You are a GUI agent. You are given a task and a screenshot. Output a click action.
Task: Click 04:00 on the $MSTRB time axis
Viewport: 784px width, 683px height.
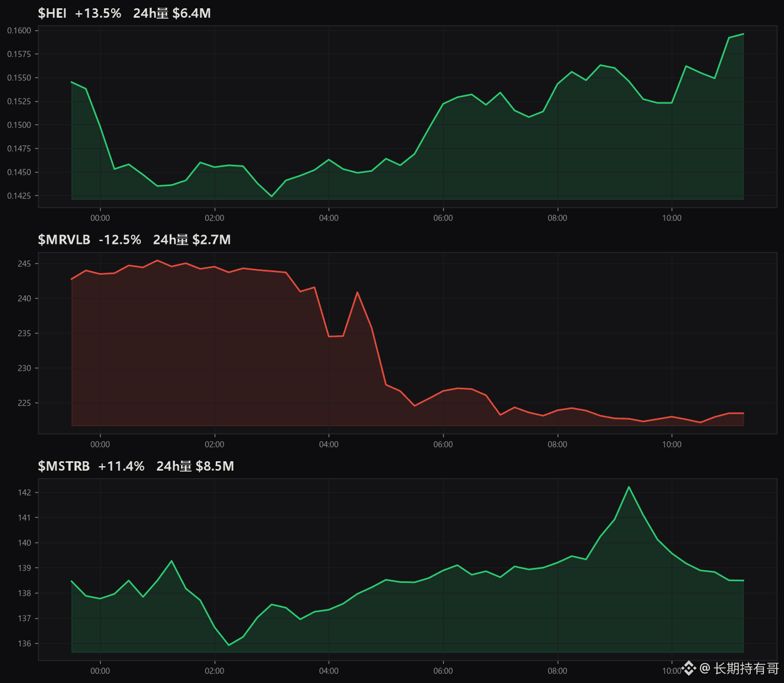pos(329,671)
